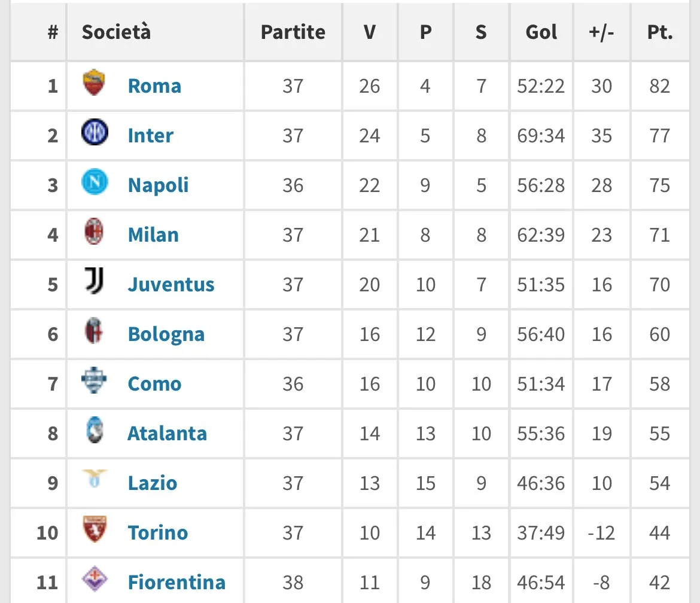Click the Gol column header

coord(541,32)
